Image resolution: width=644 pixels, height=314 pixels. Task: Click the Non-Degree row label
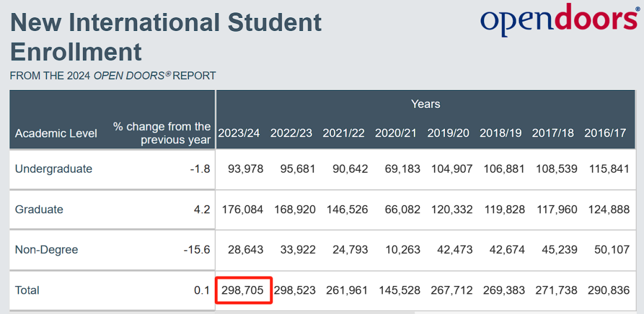point(47,250)
